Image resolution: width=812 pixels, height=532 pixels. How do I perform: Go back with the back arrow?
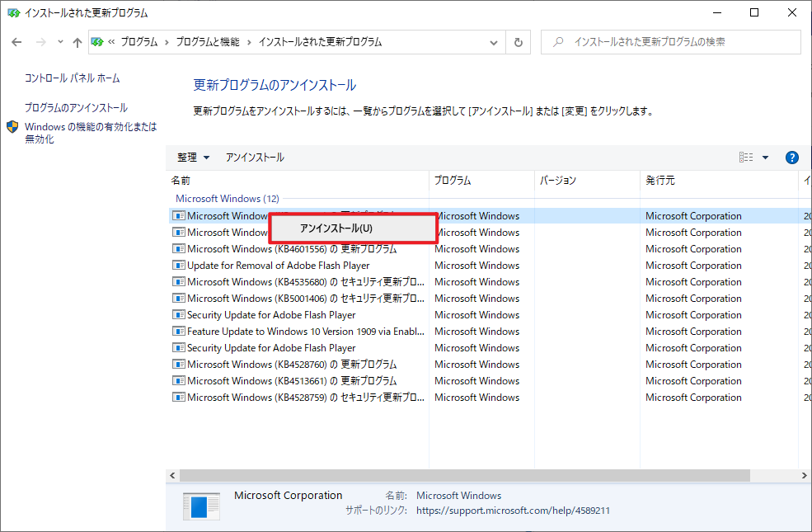click(16, 42)
